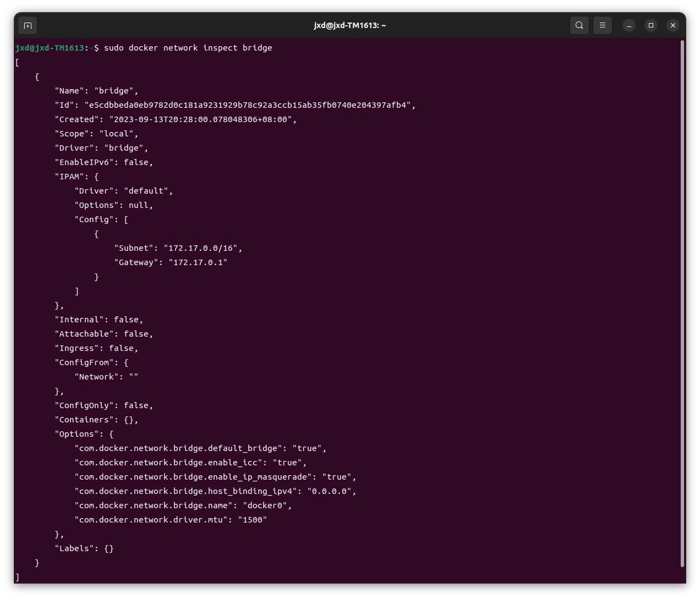Click the command 'sudo docker network inspect bridge'

click(x=188, y=48)
